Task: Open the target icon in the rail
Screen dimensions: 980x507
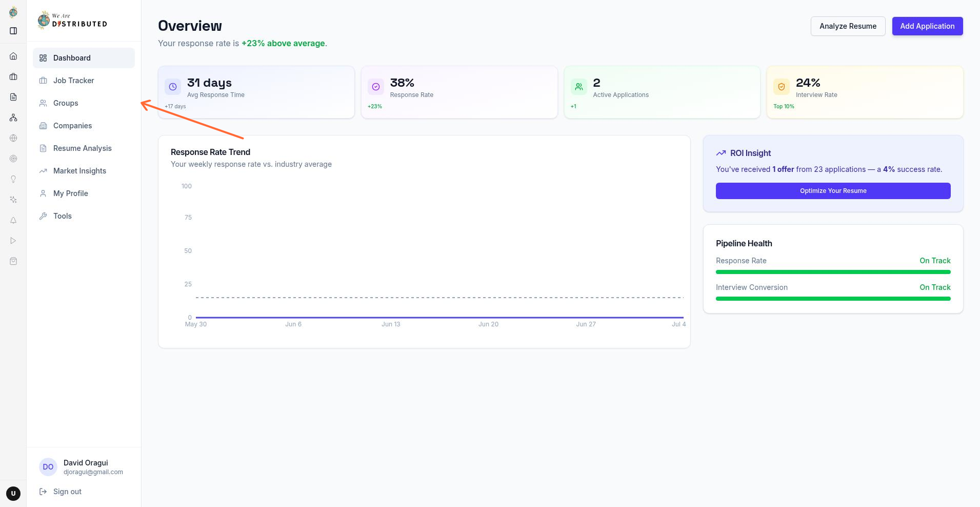Action: [x=13, y=159]
